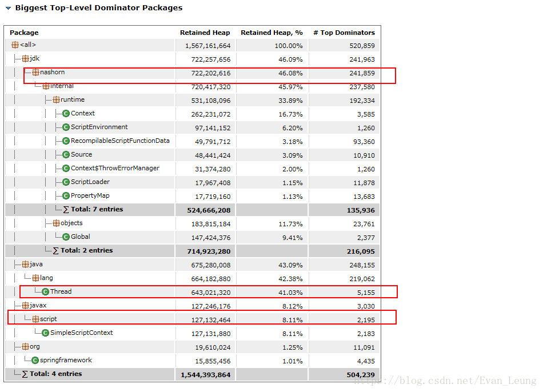Click the Package column header
Screen dimensions: 543x392
[24, 33]
